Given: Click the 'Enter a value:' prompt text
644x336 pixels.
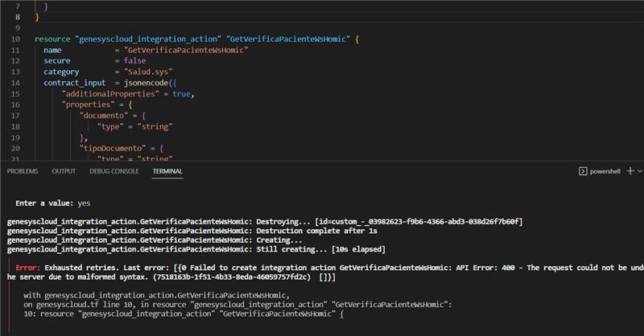Looking at the screenshot, I should point(44,203).
